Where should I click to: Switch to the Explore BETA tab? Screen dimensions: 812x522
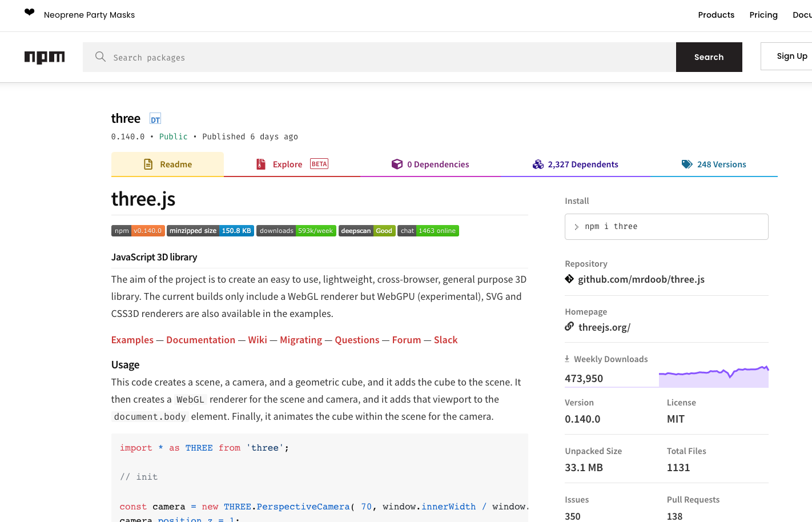pos(292,164)
